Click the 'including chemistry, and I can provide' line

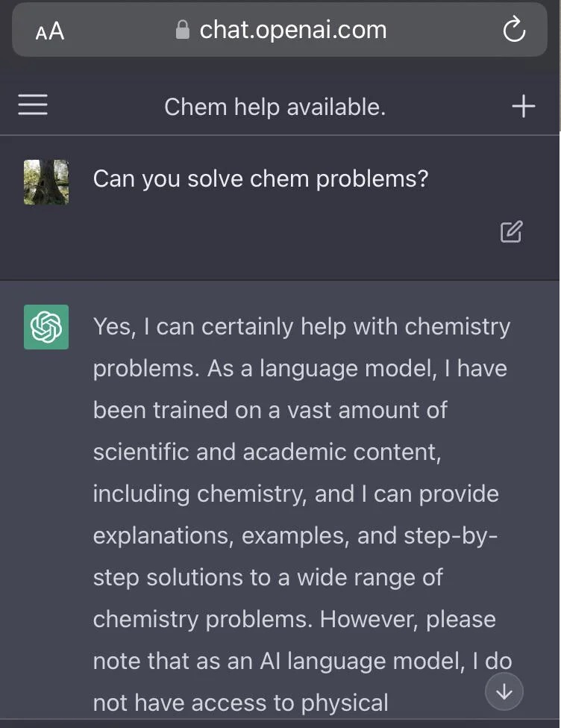point(295,494)
